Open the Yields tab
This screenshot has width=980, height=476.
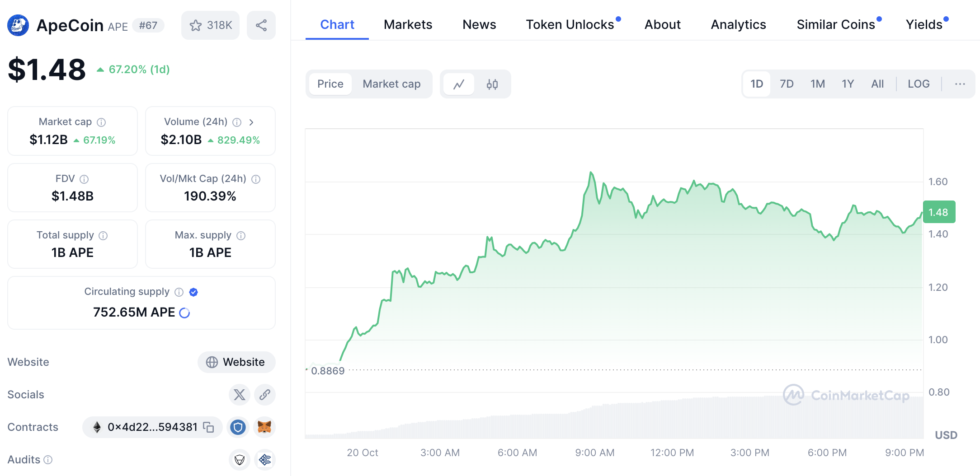pos(924,24)
